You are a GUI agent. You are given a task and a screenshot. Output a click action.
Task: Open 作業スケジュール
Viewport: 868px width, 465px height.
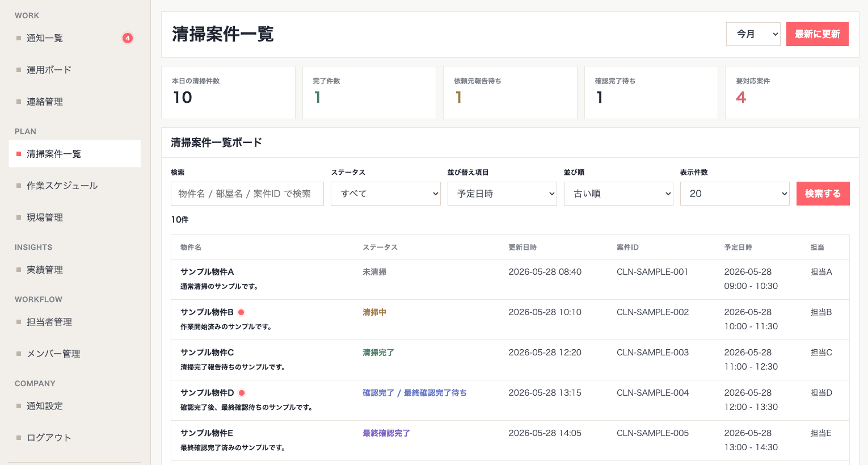pos(74,186)
